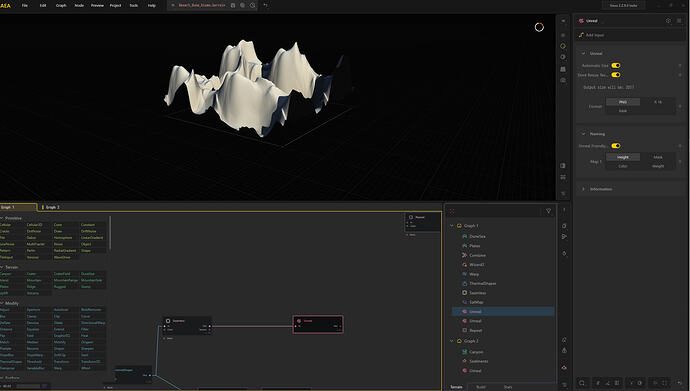Switch to the Stats tab
Screen dimensions: 690x391
(x=508, y=387)
